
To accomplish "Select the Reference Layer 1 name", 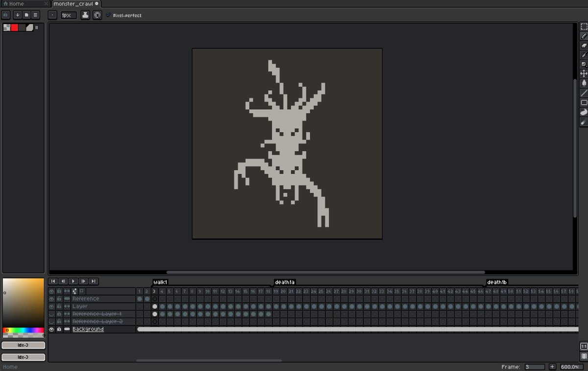I will (x=97, y=314).
